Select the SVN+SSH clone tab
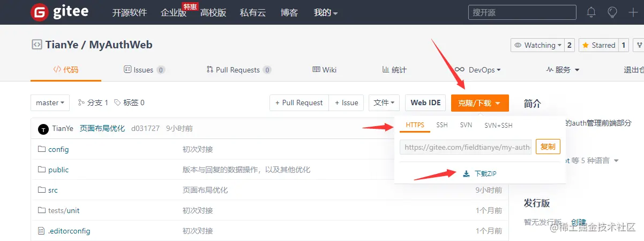This screenshot has height=241, width=644. click(x=498, y=125)
